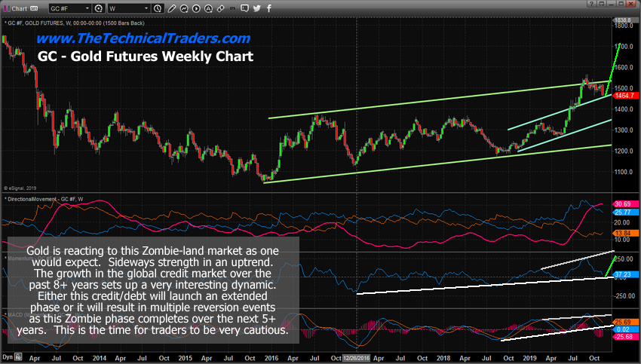Click the Chart window title label
The width and height of the screenshot is (641, 364).
(19, 8)
